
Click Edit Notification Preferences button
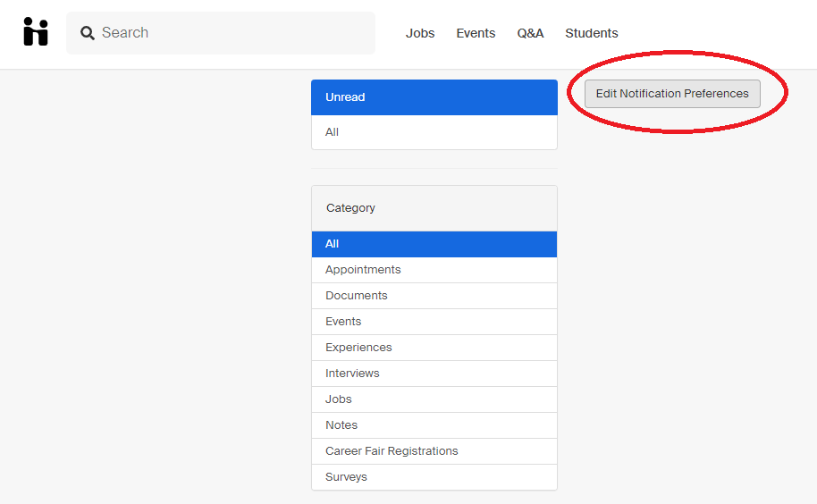point(672,94)
